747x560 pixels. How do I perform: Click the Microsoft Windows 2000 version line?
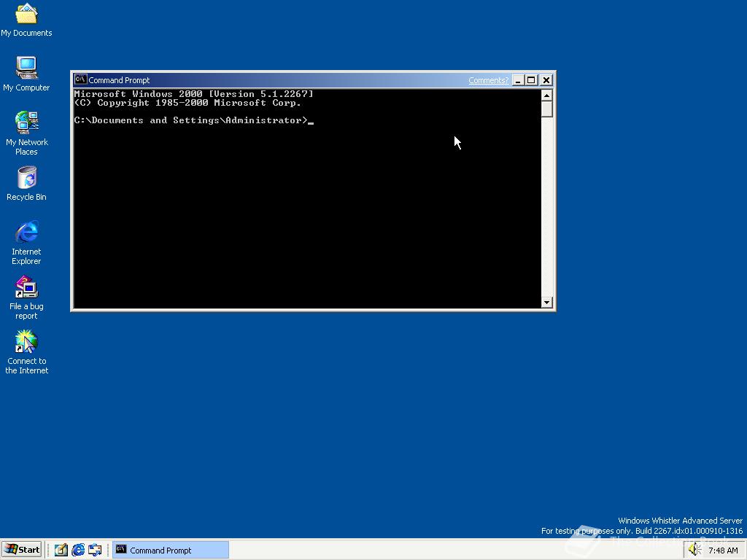tap(194, 94)
